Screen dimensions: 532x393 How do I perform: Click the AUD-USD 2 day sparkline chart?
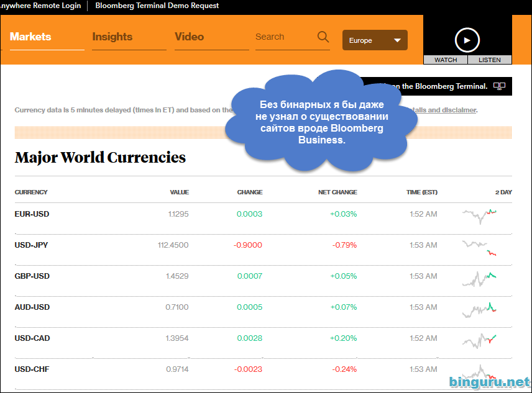point(479,310)
